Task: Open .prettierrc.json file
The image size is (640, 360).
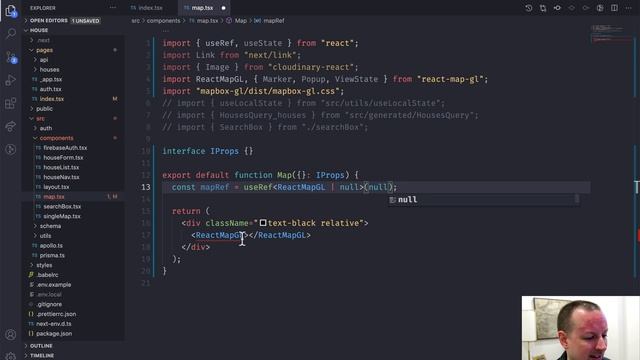Action: click(56, 314)
